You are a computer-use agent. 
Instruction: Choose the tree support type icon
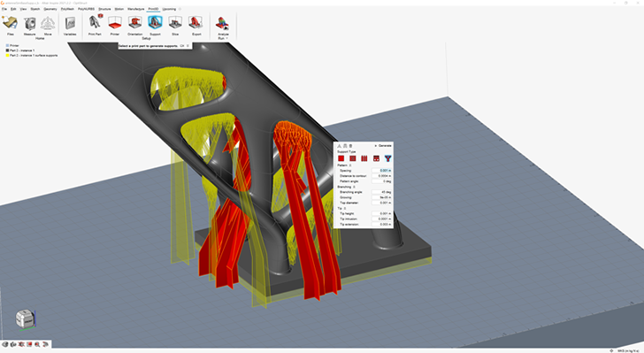pyautogui.click(x=387, y=158)
